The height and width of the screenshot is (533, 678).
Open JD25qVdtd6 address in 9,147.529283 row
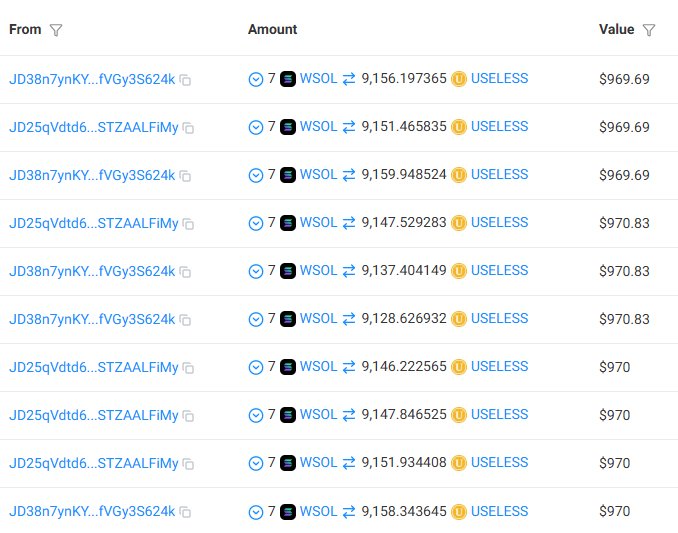[94, 223]
